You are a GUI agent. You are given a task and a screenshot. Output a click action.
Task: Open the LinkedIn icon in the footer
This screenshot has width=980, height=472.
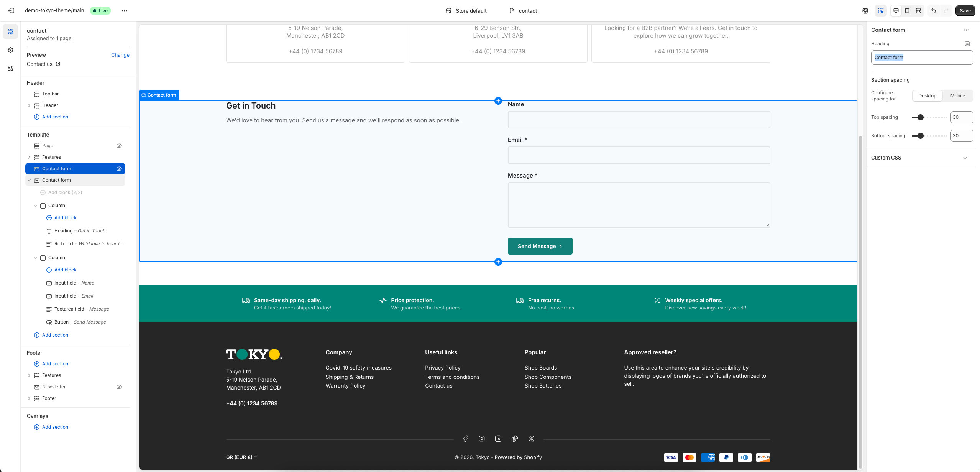coord(498,439)
